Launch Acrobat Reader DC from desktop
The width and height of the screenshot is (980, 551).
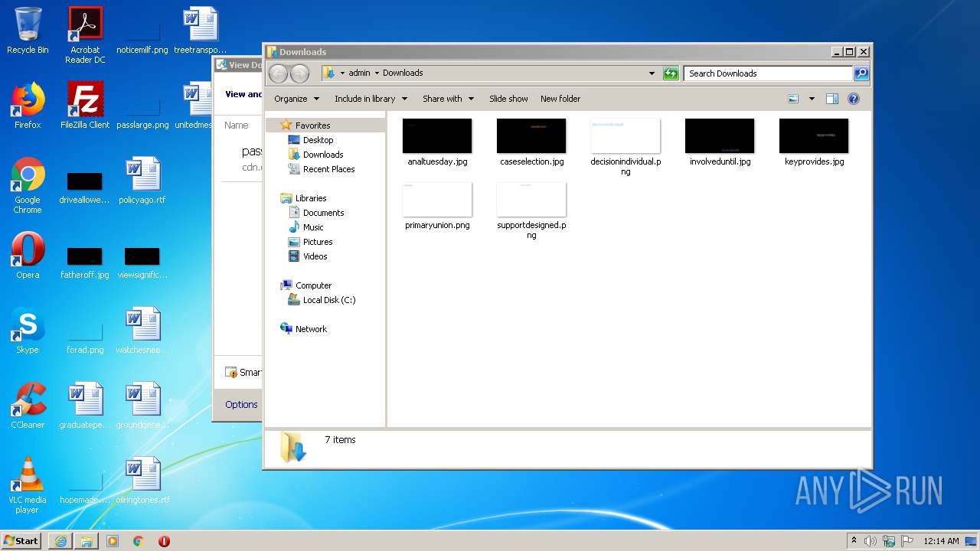(x=85, y=35)
